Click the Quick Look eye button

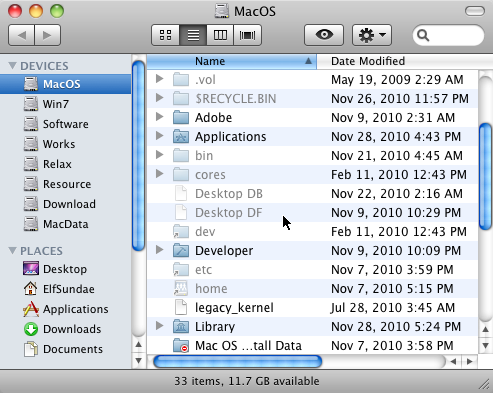[324, 35]
